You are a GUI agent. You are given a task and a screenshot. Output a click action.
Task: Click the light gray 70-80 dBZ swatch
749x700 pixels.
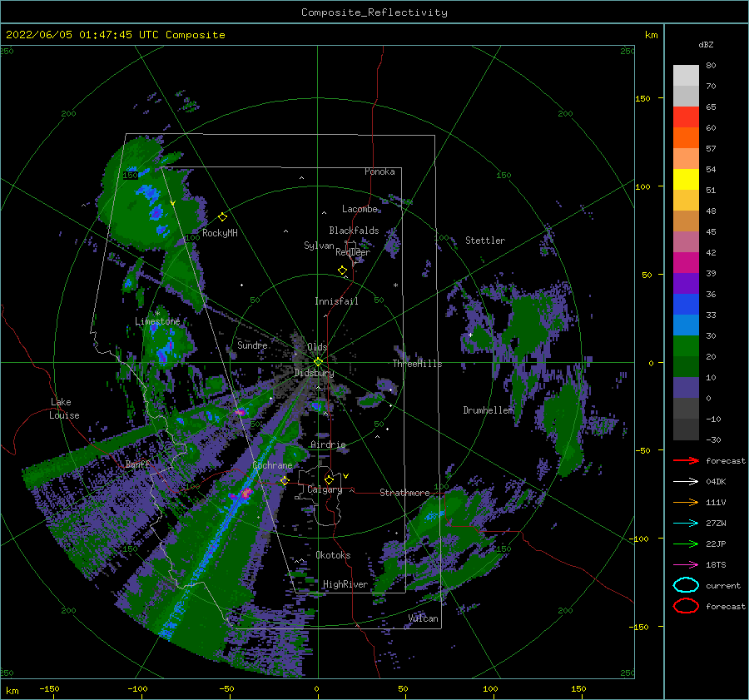click(686, 76)
